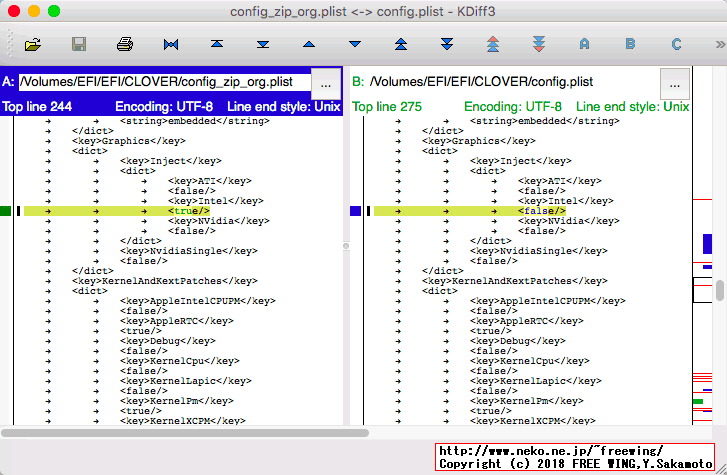The height and width of the screenshot is (475, 727).
Task: Click <key>ATI</key> line in pane A
Action: (x=210, y=181)
